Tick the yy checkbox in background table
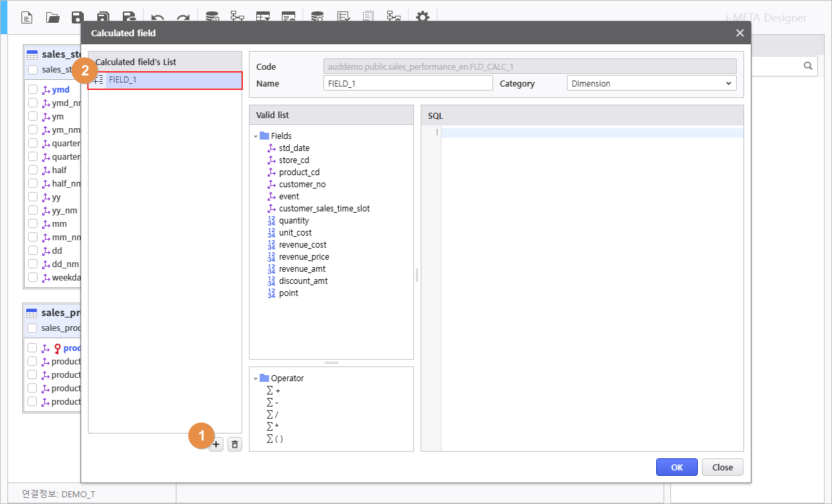832x504 pixels. (32, 197)
